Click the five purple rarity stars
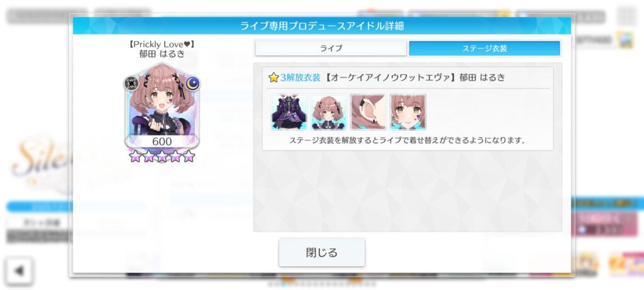 162,156
